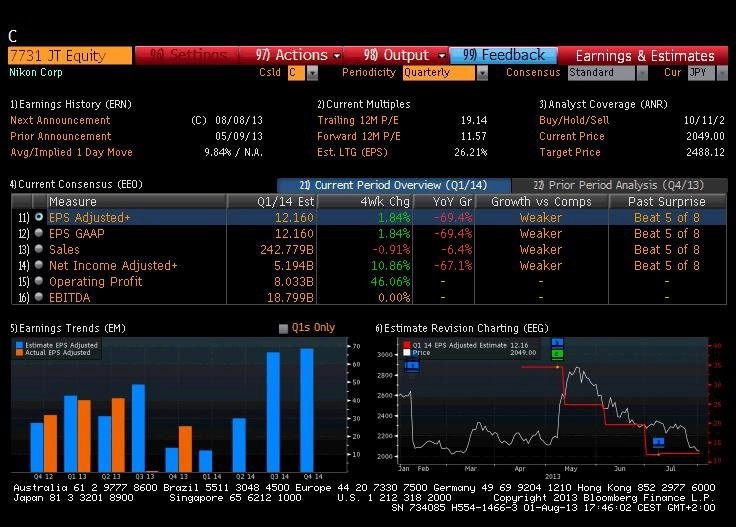
Task: Open the 98) Output dropdown
Action: click(x=403, y=55)
